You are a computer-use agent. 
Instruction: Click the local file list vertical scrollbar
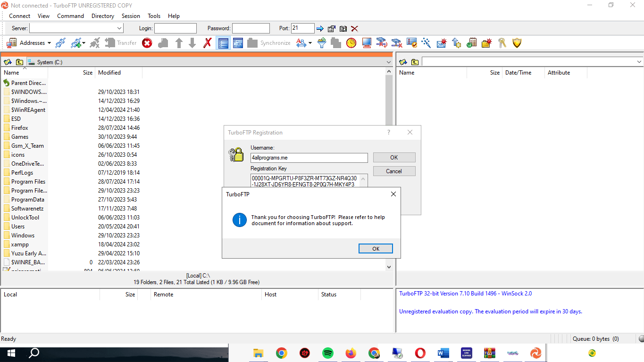[x=389, y=169]
